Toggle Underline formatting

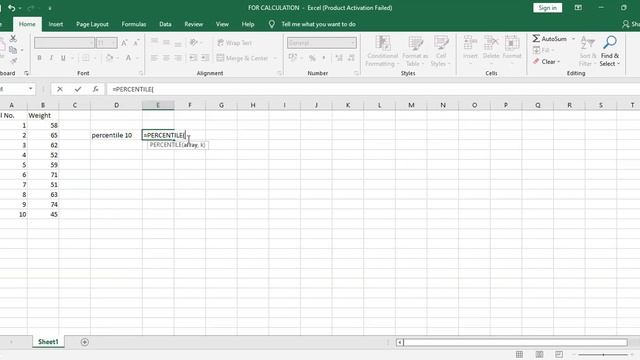click(x=63, y=58)
